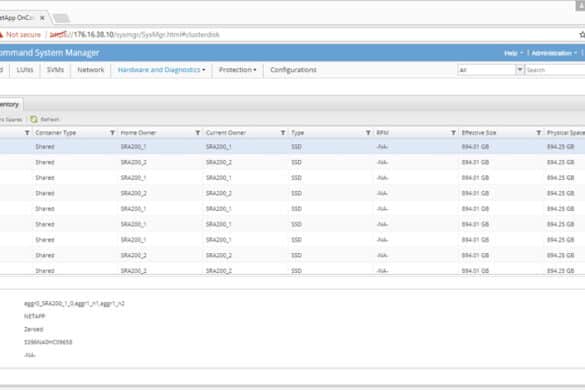Go to the Configurations tab

pos(293,70)
